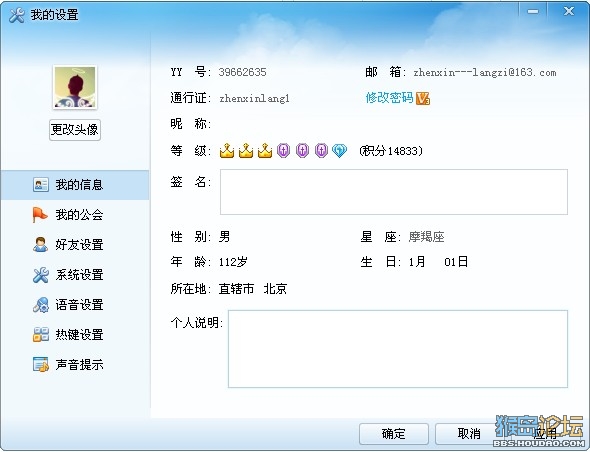The height and width of the screenshot is (452, 590).
Task: Click the 修改密码 link
Action: pyautogui.click(x=389, y=98)
